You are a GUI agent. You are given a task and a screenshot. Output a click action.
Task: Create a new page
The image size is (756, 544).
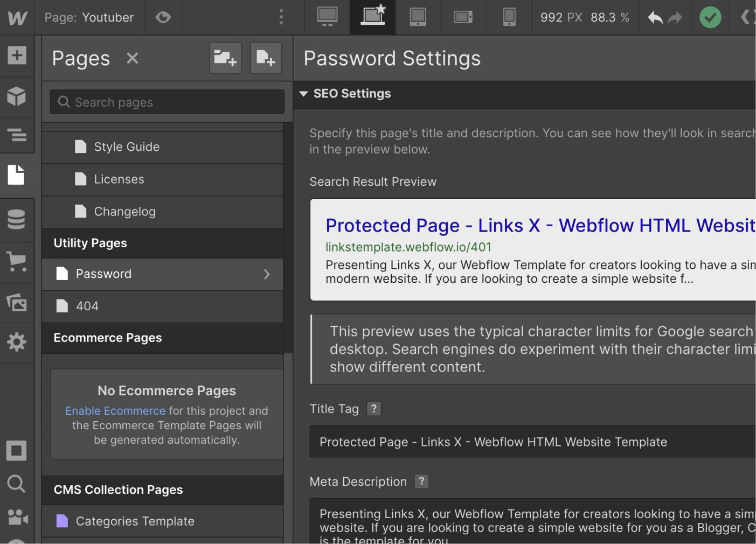click(x=266, y=58)
